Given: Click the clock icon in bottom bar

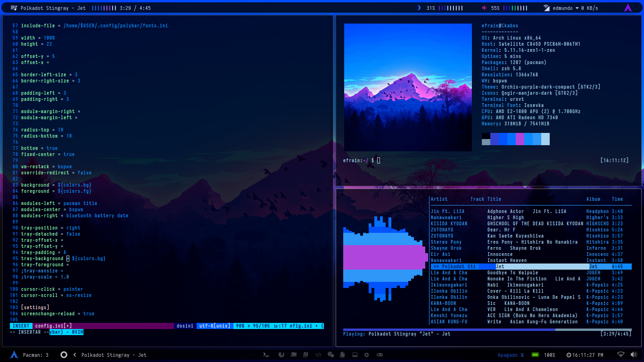Looking at the screenshot, I should pyautogui.click(x=569, y=355).
